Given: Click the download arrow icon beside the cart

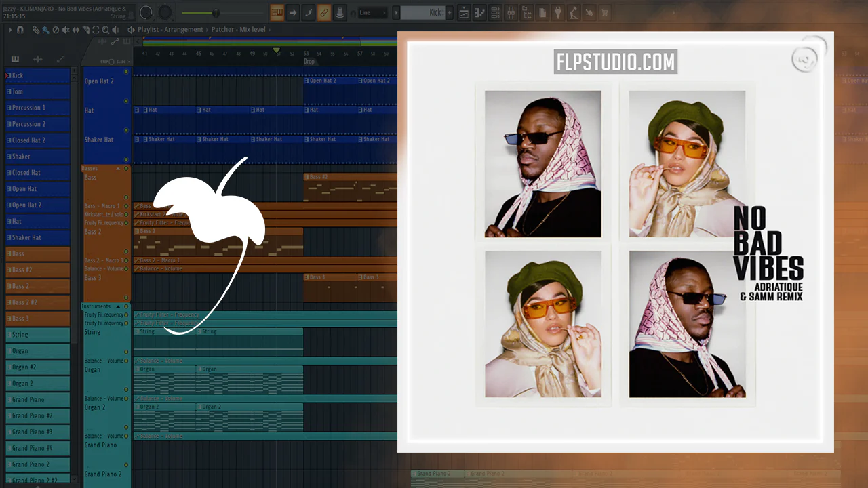Looking at the screenshot, I should point(589,12).
